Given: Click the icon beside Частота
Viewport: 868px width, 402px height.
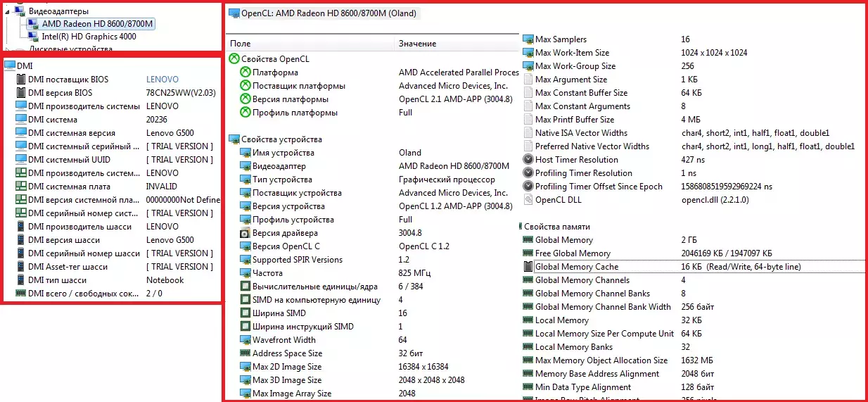Looking at the screenshot, I should tap(245, 273).
